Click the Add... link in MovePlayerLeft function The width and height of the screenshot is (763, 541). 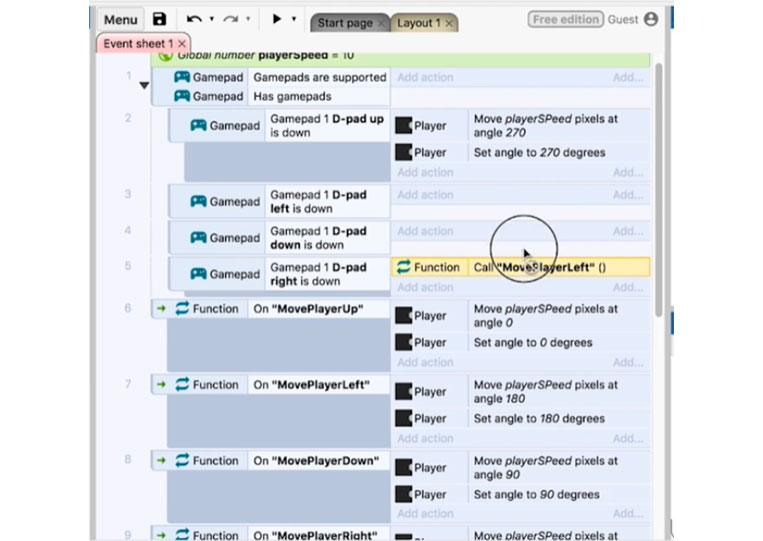(628, 438)
